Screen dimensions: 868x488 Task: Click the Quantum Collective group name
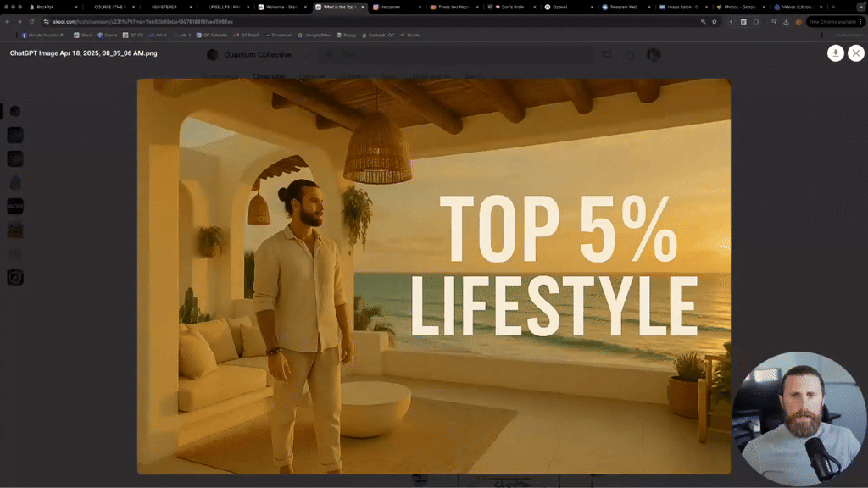pos(258,55)
